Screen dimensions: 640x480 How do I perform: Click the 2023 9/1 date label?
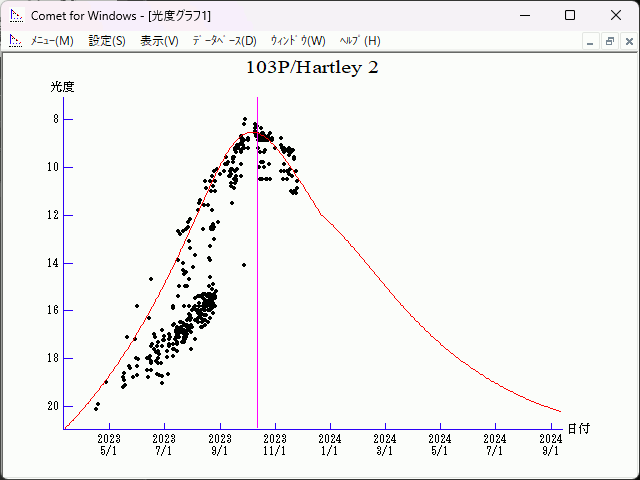220,445
